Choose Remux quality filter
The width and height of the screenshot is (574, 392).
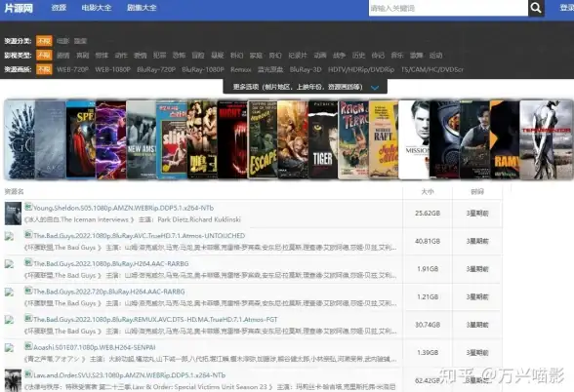point(241,69)
